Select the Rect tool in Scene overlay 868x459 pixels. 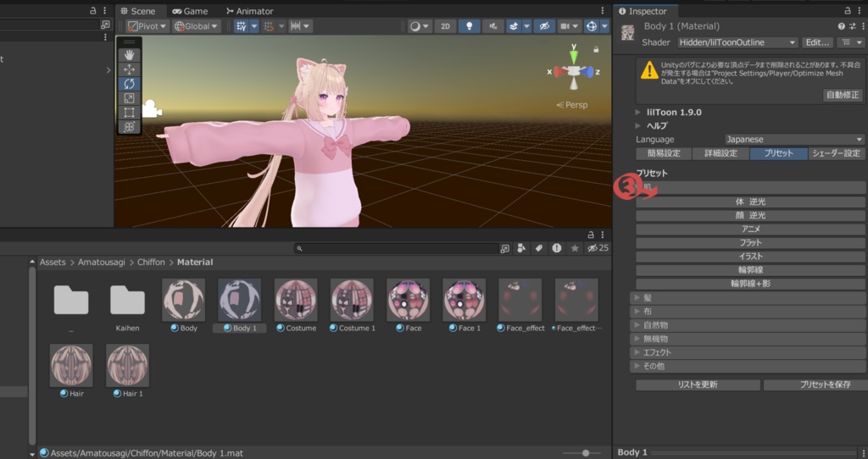(129, 113)
